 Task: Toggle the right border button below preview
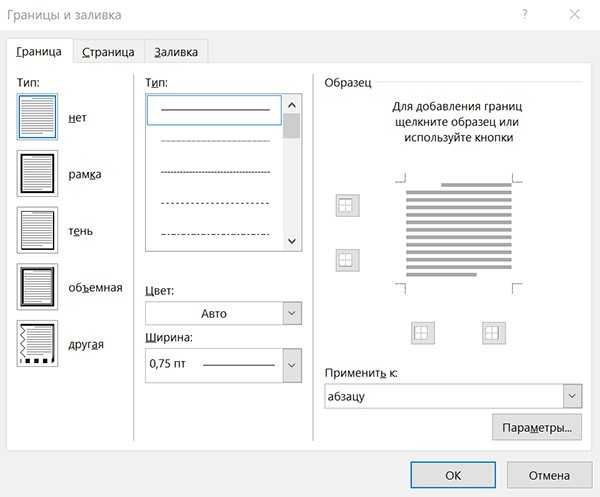[492, 332]
